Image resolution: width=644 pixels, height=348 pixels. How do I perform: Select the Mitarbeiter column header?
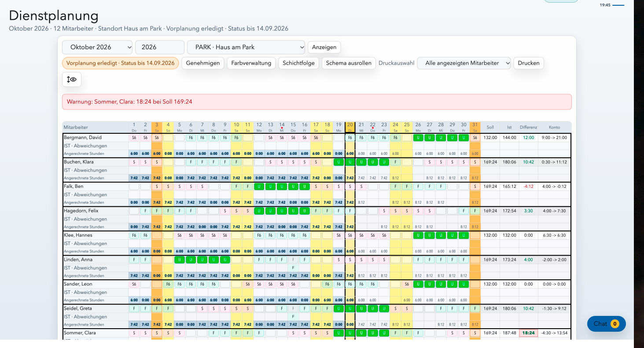pos(96,127)
